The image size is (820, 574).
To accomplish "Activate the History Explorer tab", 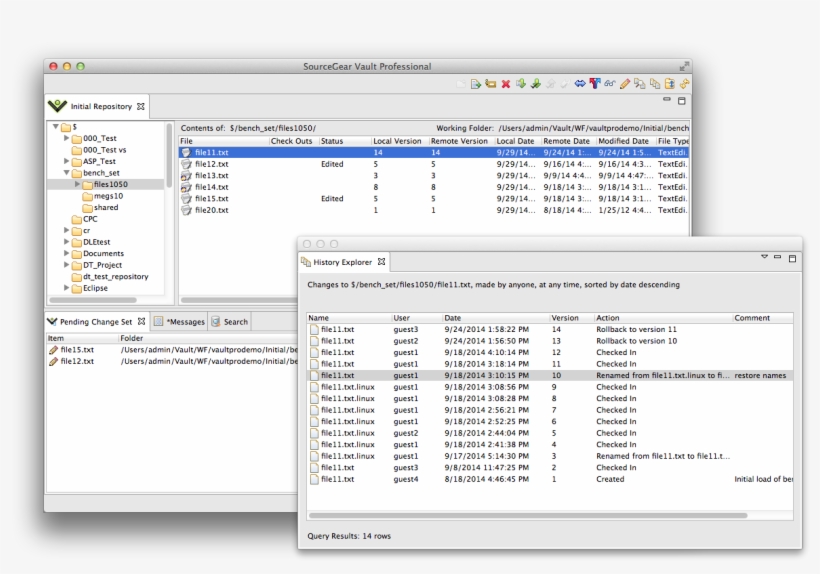I will [x=344, y=262].
